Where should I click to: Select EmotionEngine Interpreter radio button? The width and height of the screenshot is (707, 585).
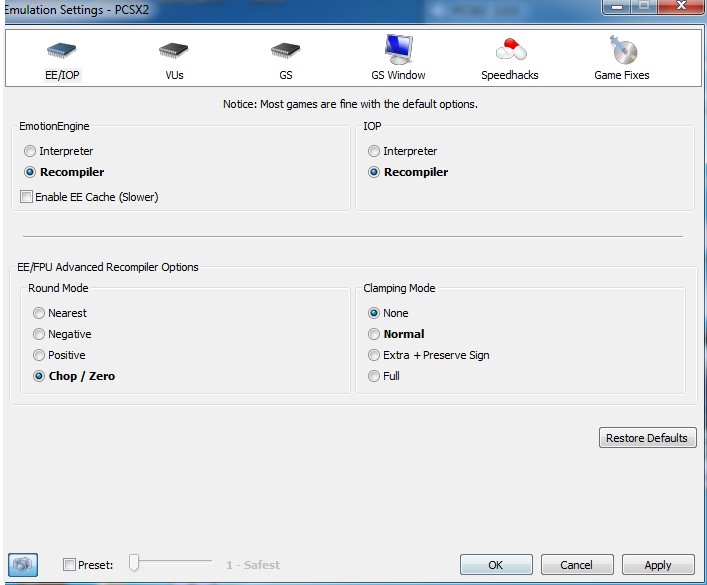point(30,151)
